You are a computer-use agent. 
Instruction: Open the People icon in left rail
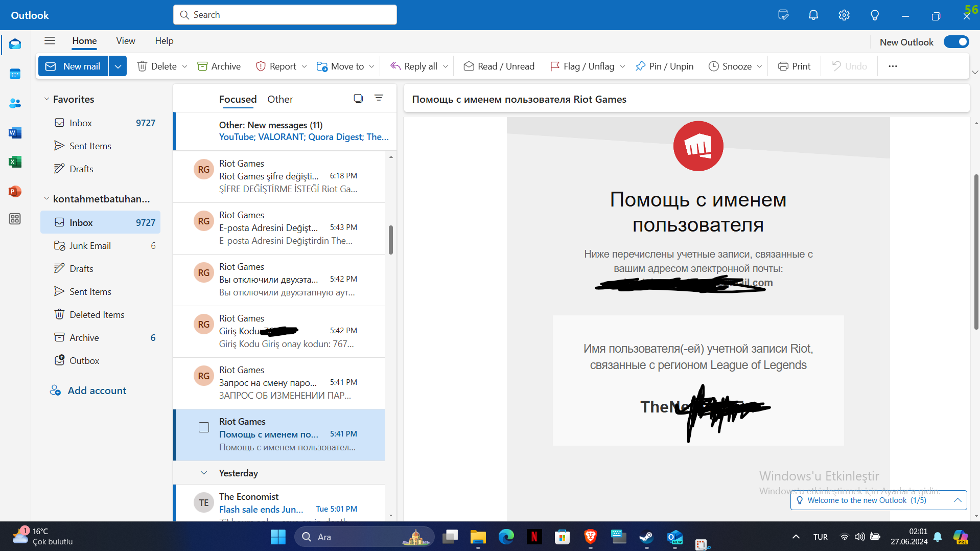[15, 103]
